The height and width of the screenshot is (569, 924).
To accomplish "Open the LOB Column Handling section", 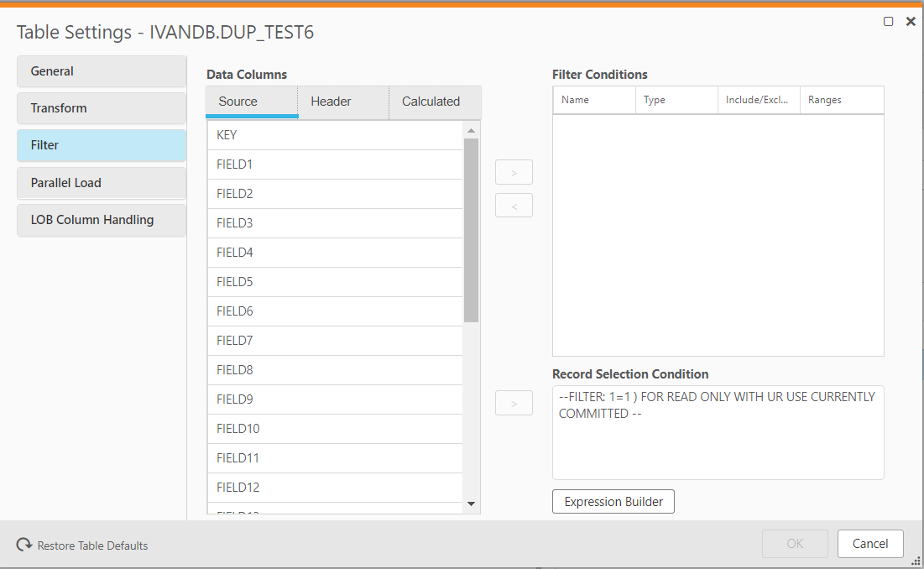I will click(101, 219).
